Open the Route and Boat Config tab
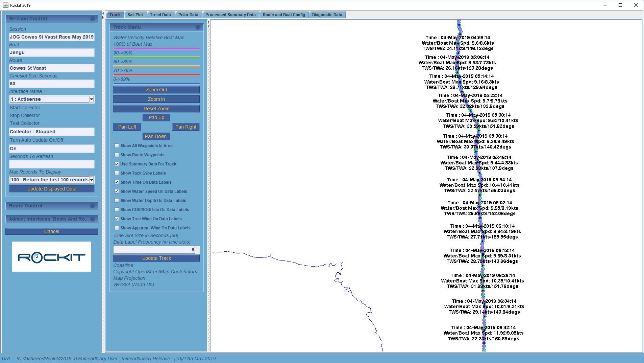The image size is (644, 363). tap(283, 15)
